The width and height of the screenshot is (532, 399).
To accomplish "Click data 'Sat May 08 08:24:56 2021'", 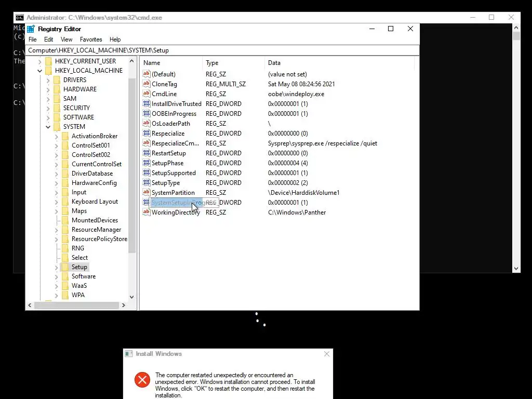I will 301,84.
